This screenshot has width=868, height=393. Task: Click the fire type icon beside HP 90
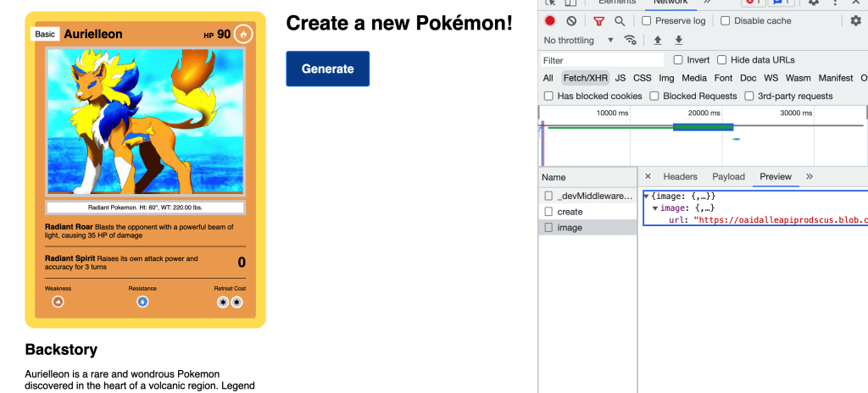[243, 35]
